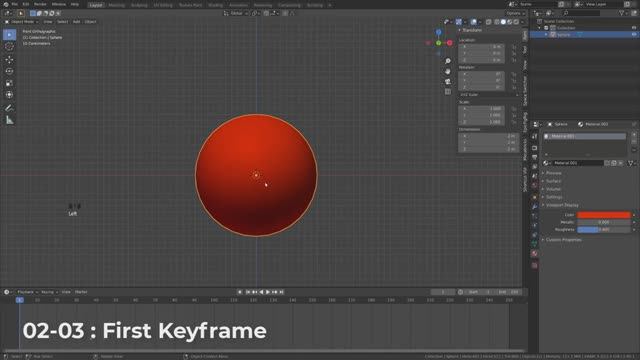This screenshot has height=360, width=640.
Task: Toggle viewport gizmo visibility button
Action: point(459,22)
